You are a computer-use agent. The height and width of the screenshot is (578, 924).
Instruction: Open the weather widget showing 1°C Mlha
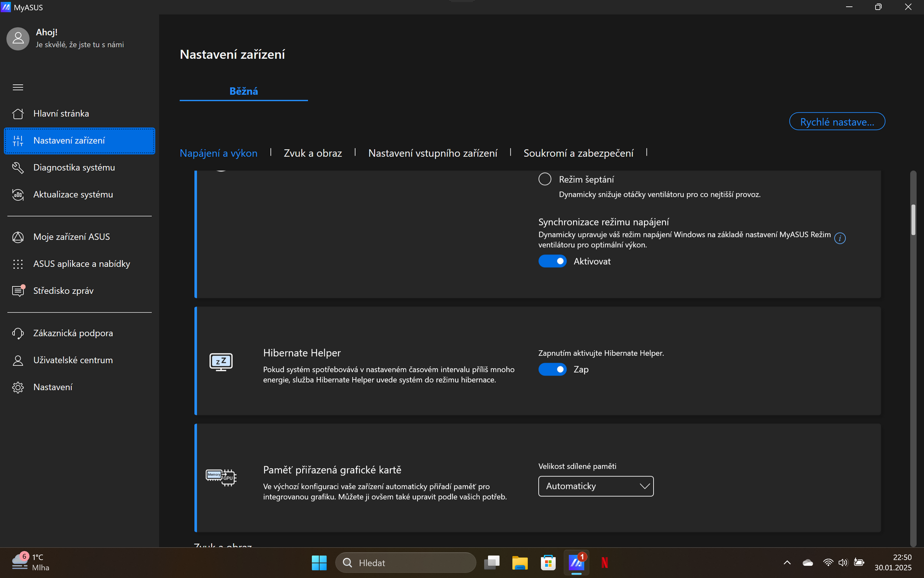31,563
